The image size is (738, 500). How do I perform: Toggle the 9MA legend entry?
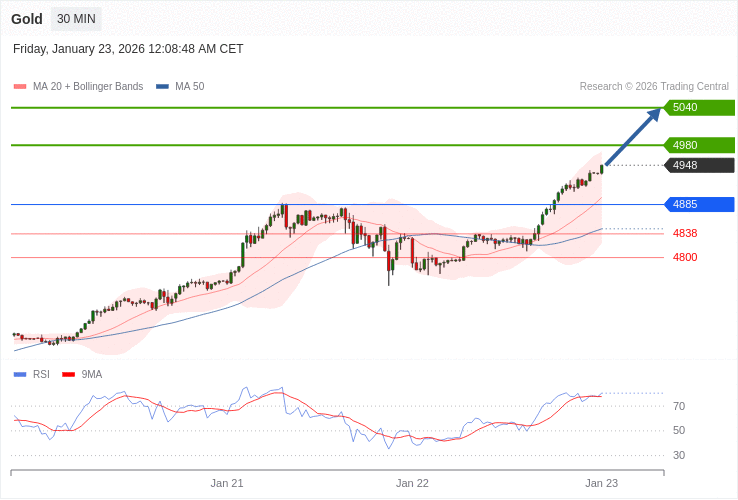pyautogui.click(x=91, y=375)
